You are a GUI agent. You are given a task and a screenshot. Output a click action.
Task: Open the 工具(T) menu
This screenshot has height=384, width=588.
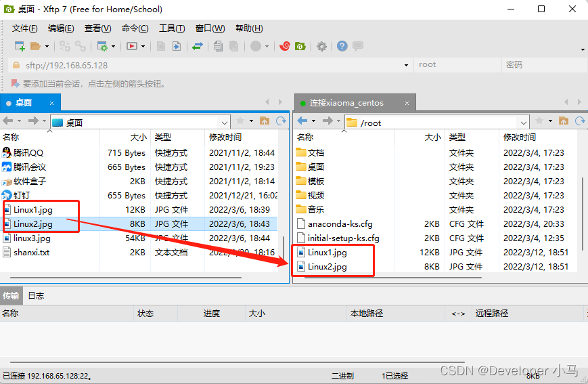172,28
